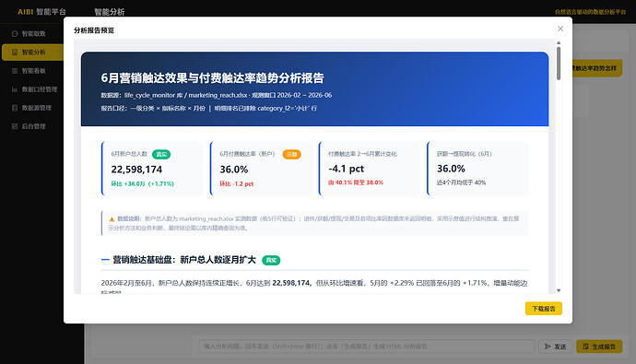This screenshot has width=636, height=364.
Task: Click the 下载报告 button
Action: tap(544, 309)
